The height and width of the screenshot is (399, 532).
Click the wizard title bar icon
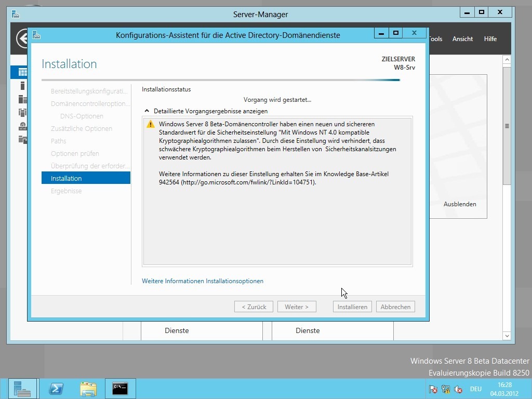[x=37, y=35]
